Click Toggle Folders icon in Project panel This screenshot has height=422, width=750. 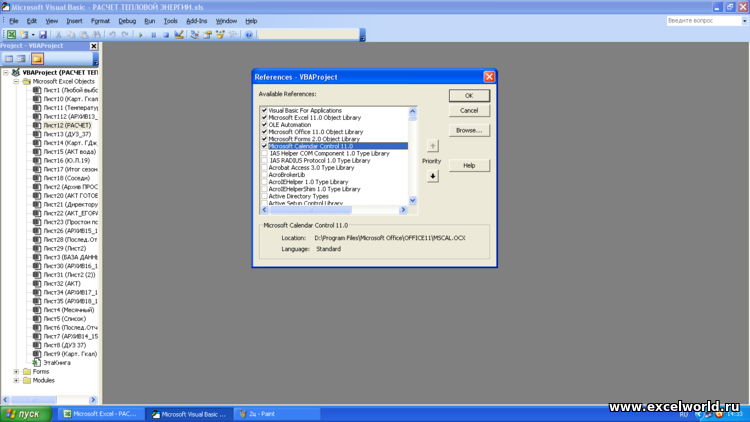click(x=37, y=59)
